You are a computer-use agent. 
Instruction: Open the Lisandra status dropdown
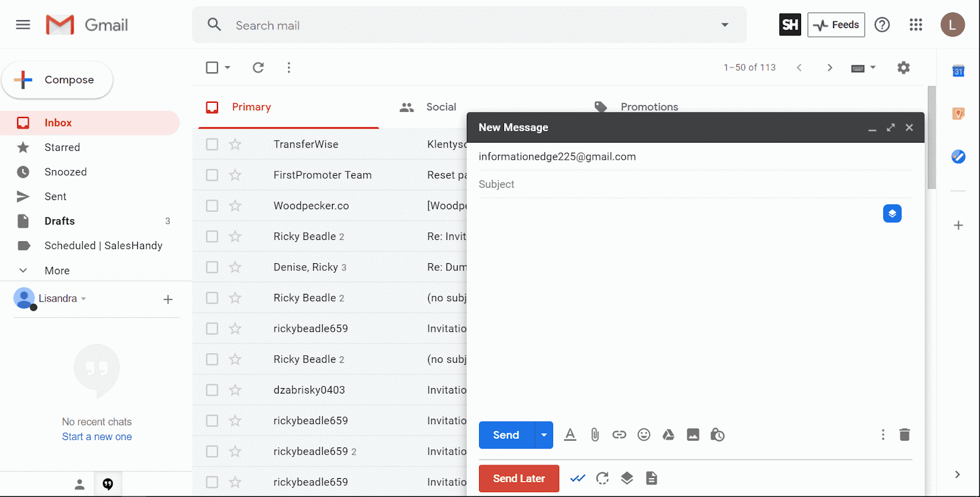tap(83, 299)
